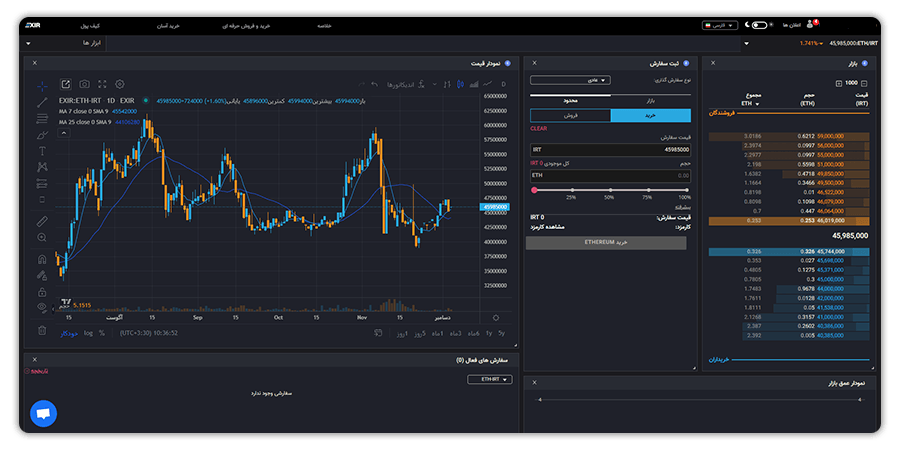Choose the sell (فروش) side
The height and width of the screenshot is (450, 900).
570,115
